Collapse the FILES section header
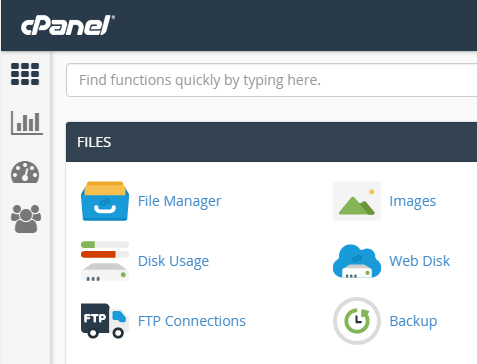The image size is (477, 364). point(272,142)
